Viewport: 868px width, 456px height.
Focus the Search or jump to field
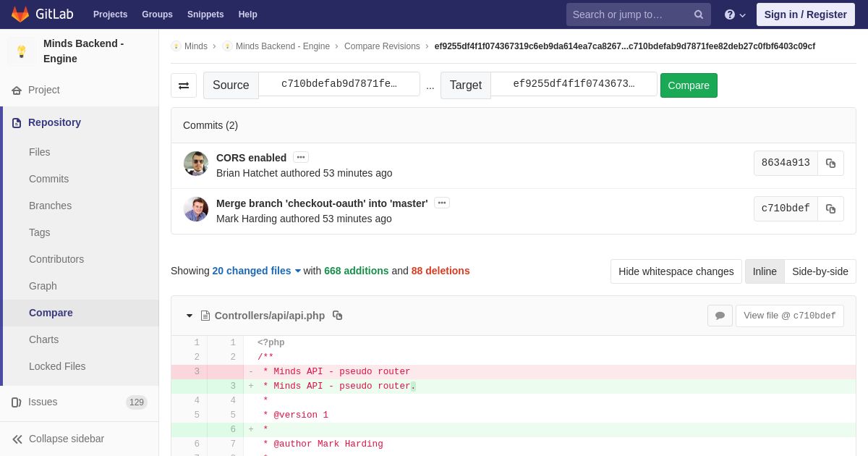628,14
